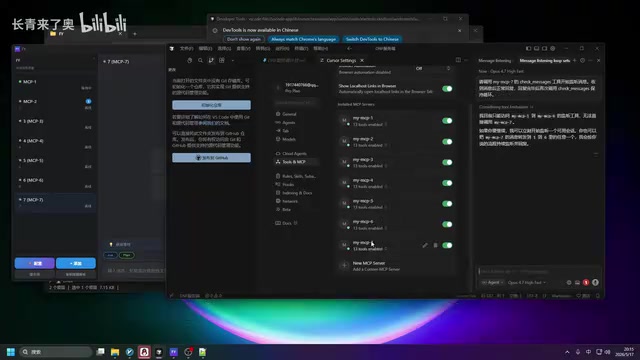Screen dimensions: 640x360
Task: Open the browser automation Off dropdown
Action: [433, 69]
